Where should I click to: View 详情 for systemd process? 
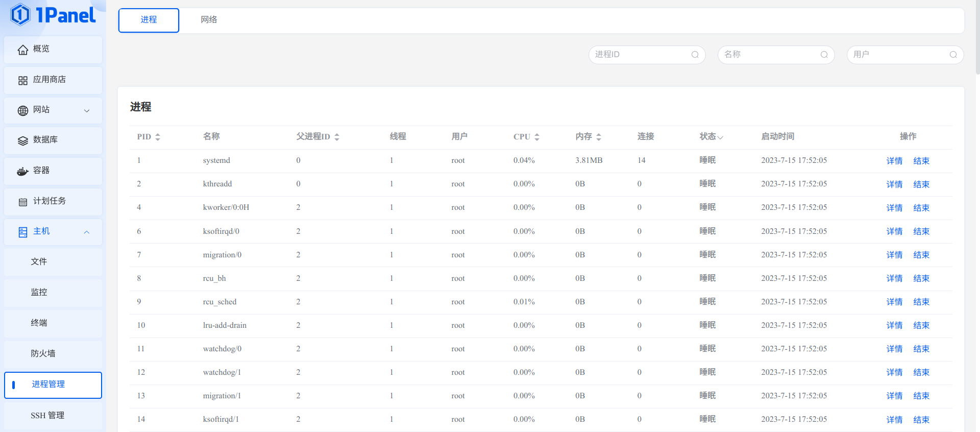click(894, 161)
